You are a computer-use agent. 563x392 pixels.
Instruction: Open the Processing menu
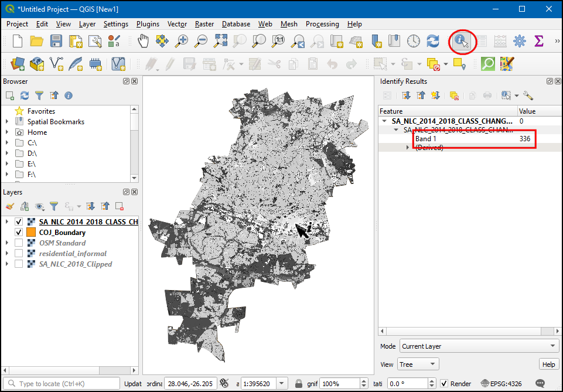[x=322, y=24]
